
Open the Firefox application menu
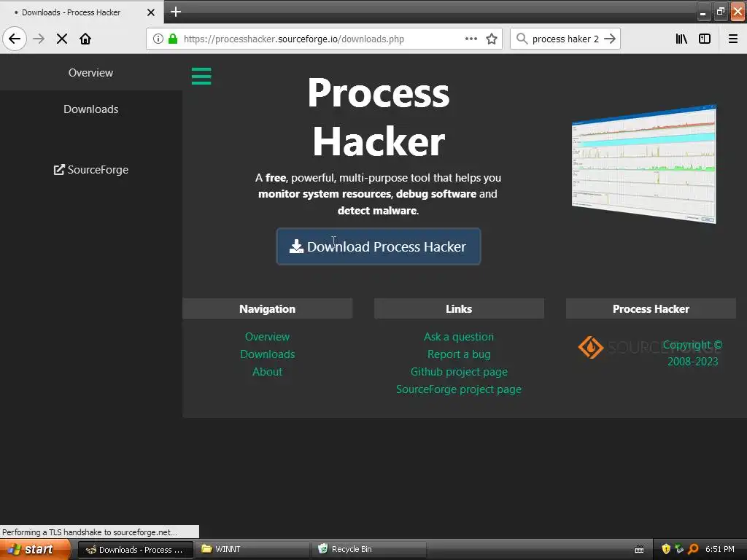[x=733, y=39]
